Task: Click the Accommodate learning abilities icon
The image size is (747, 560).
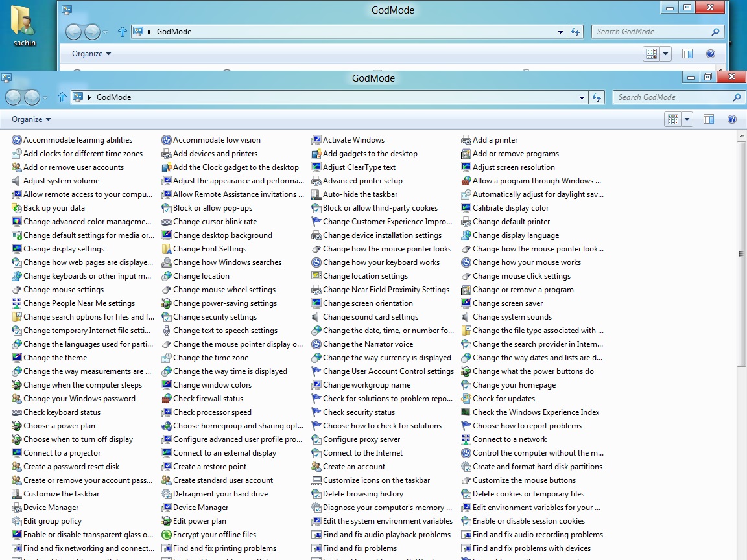Action: (x=17, y=140)
